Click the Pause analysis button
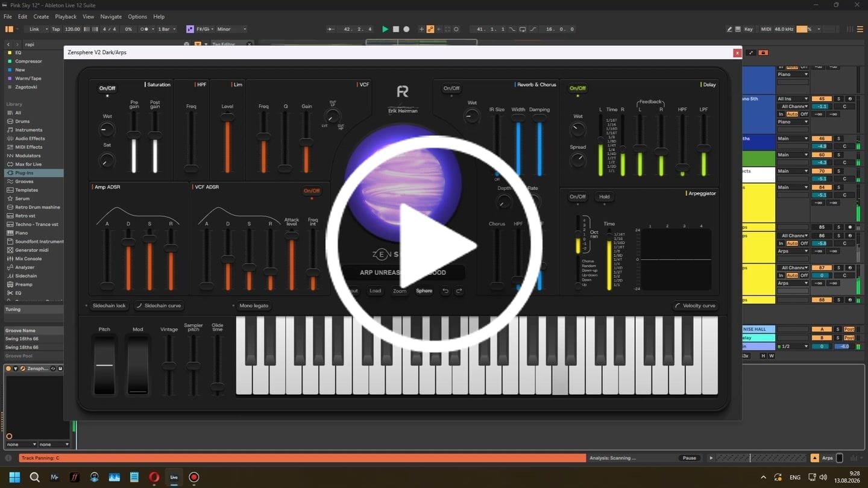The height and width of the screenshot is (488, 868). pyautogui.click(x=690, y=458)
